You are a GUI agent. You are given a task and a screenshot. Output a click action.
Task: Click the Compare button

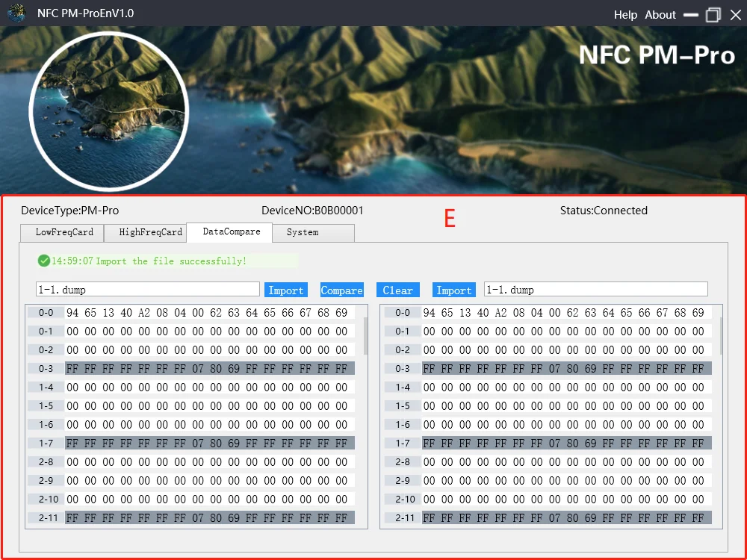click(342, 290)
